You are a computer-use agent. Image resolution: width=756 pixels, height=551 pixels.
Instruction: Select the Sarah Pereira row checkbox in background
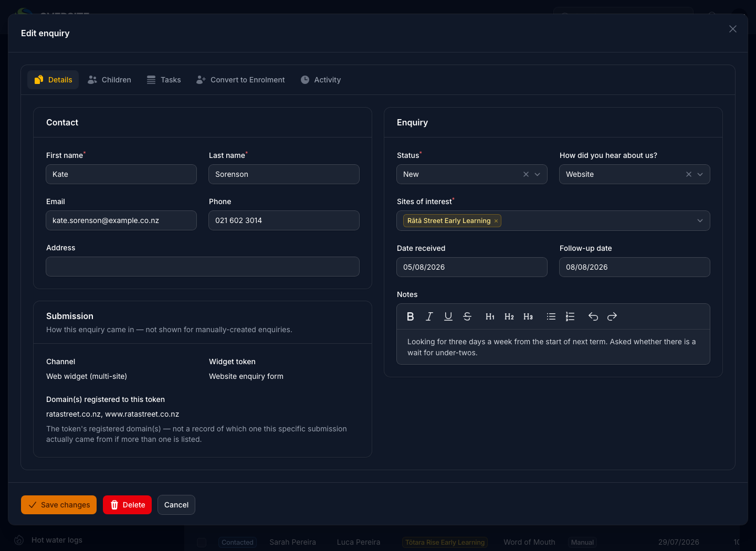(x=202, y=542)
